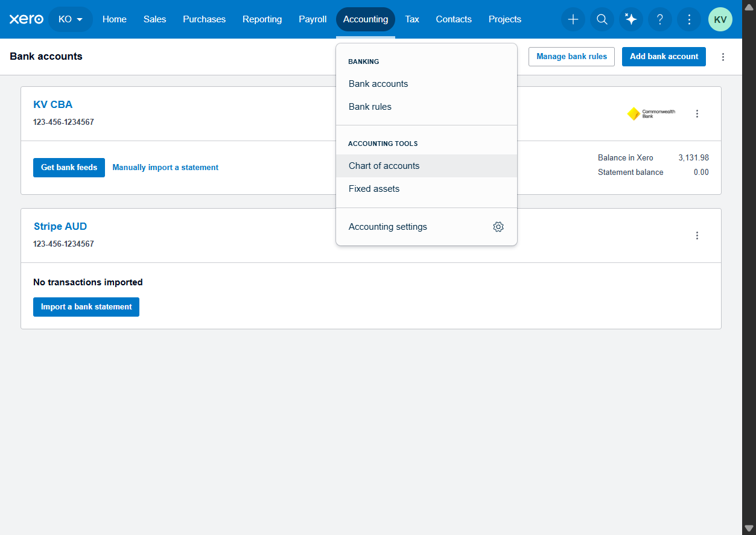
Task: Click Get bank feeds button
Action: point(69,168)
